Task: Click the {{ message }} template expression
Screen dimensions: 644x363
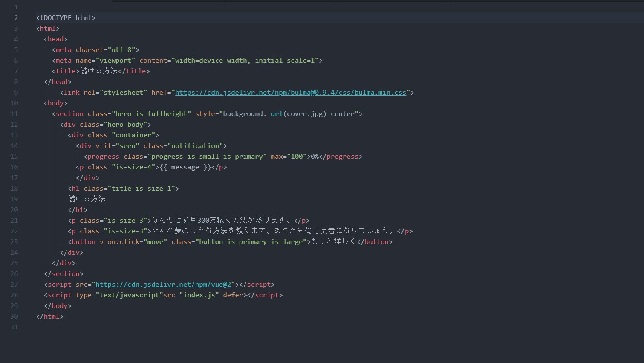Action: 185,167
